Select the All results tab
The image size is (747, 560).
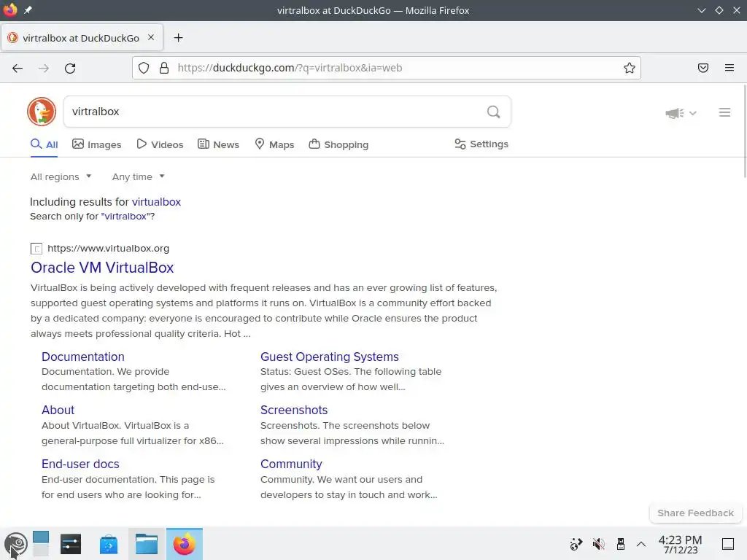(44, 144)
